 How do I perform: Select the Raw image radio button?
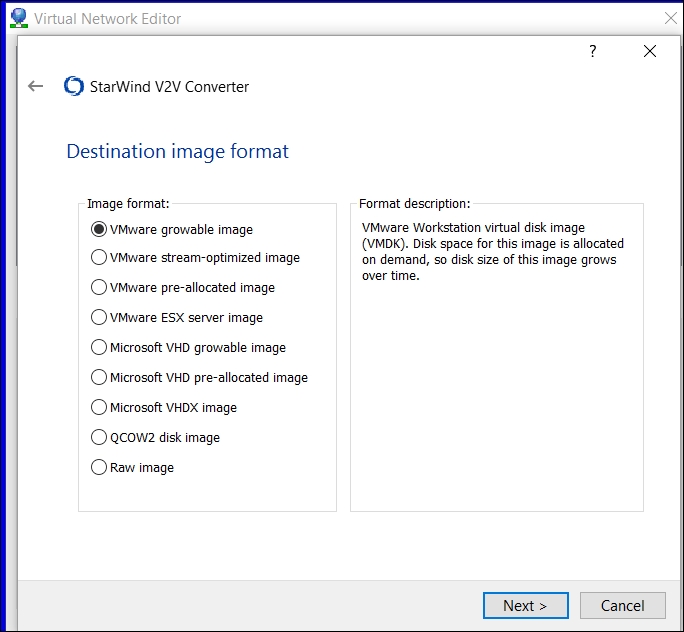click(x=99, y=468)
